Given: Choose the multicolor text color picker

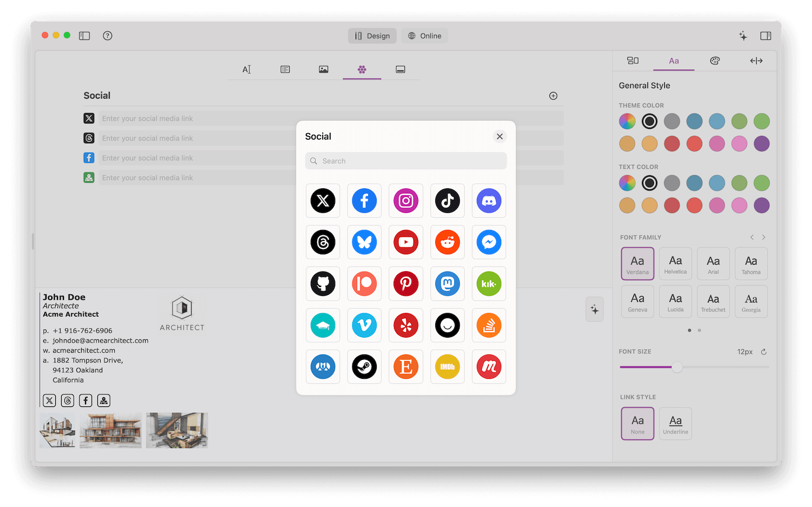Looking at the screenshot, I should (x=627, y=183).
